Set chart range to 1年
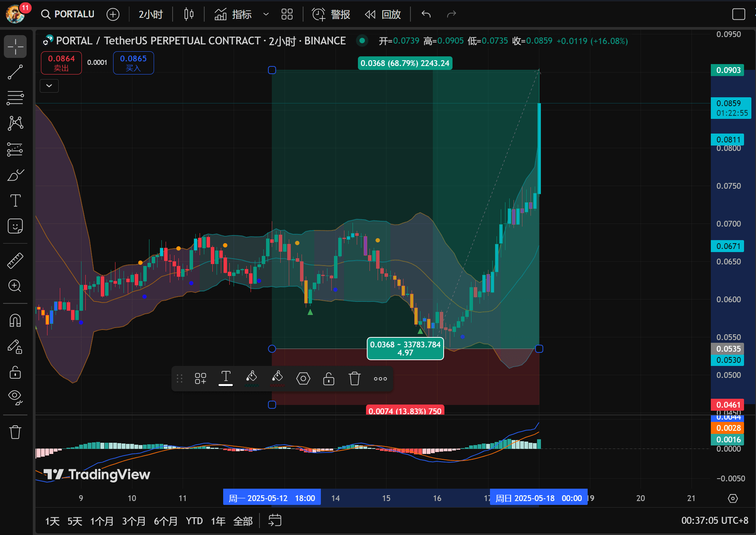The image size is (756, 535). (218, 521)
